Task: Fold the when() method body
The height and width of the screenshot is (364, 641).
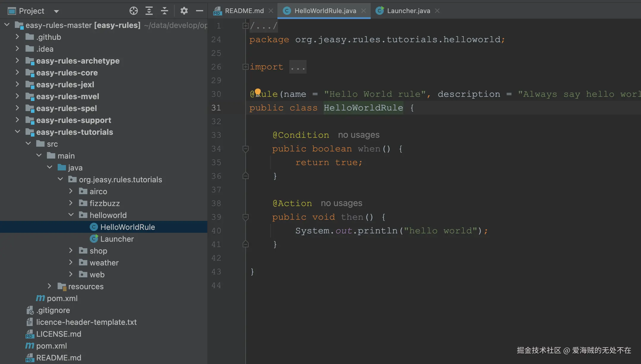Action: pos(245,149)
